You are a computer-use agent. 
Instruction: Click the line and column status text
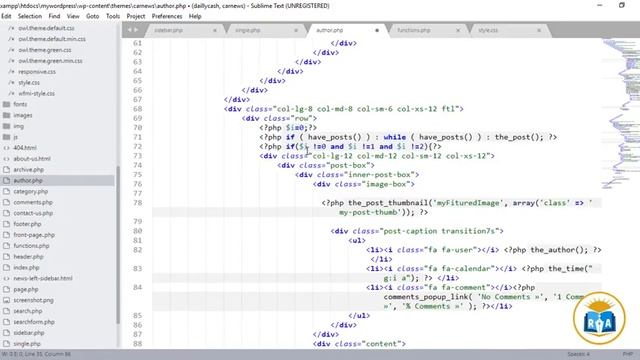coord(36,354)
